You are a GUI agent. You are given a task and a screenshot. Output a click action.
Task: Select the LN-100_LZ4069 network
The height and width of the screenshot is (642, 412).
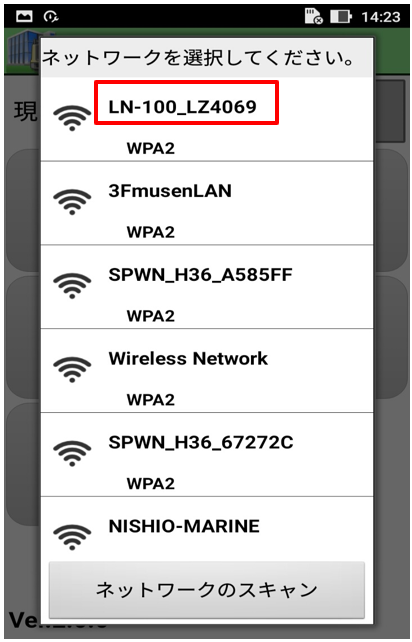(207, 119)
